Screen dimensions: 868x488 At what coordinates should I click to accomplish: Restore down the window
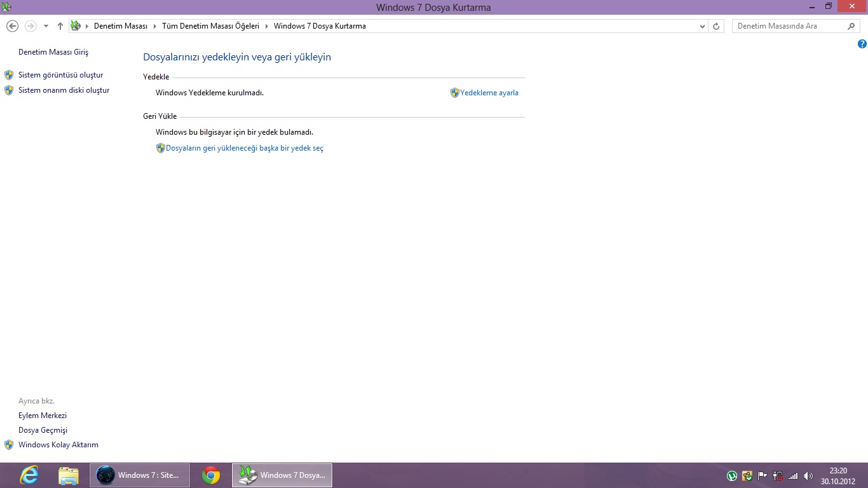click(828, 6)
